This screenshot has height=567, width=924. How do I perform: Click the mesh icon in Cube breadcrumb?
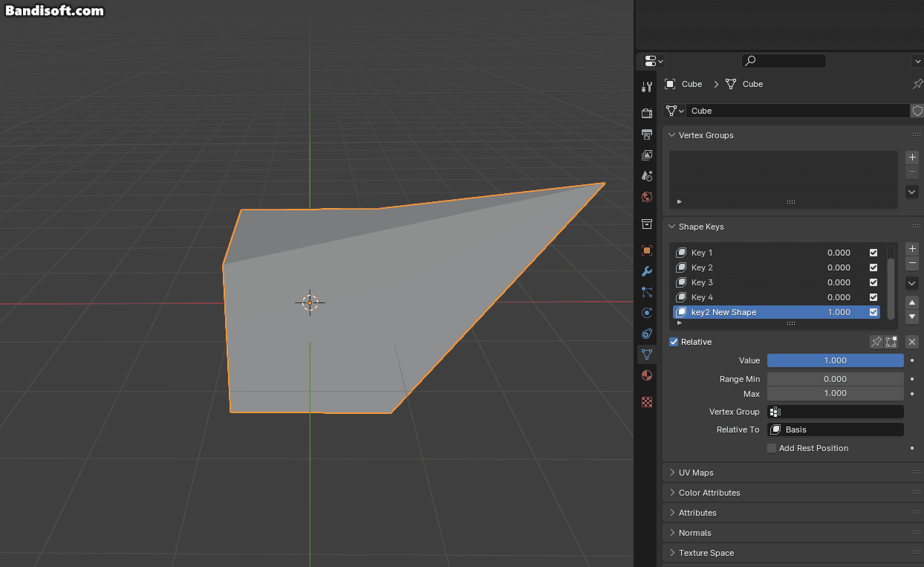tap(731, 84)
